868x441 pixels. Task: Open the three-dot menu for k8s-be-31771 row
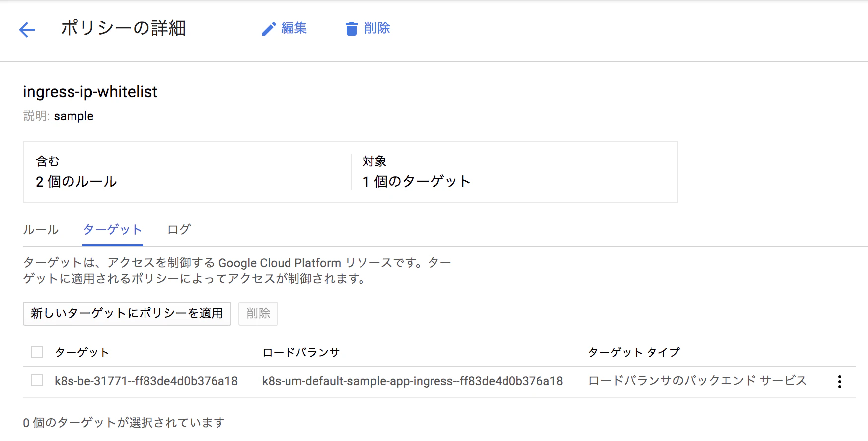[x=839, y=381]
